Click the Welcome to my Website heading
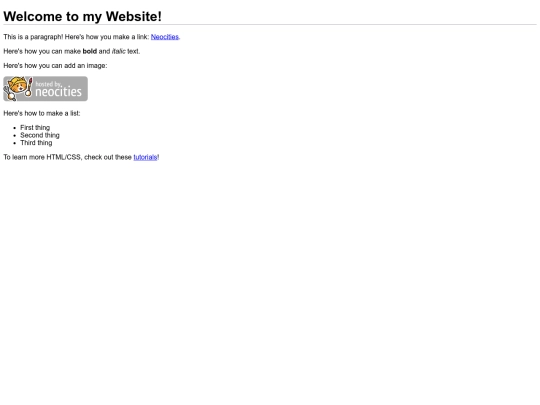Screen dimensions: 540x405 point(82,16)
